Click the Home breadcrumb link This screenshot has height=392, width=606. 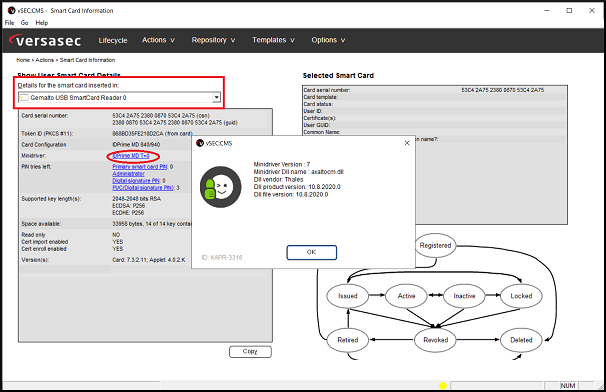23,60
